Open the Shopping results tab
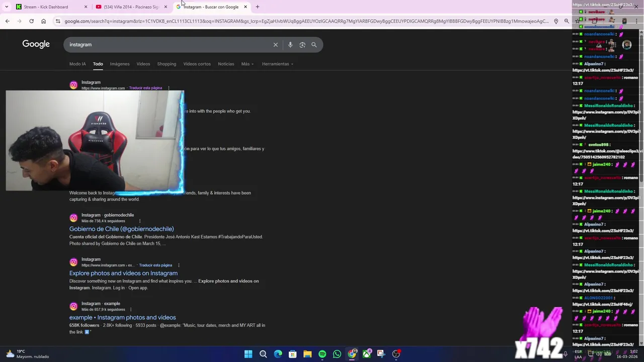Viewport: 644px width, 362px height. pyautogui.click(x=167, y=64)
